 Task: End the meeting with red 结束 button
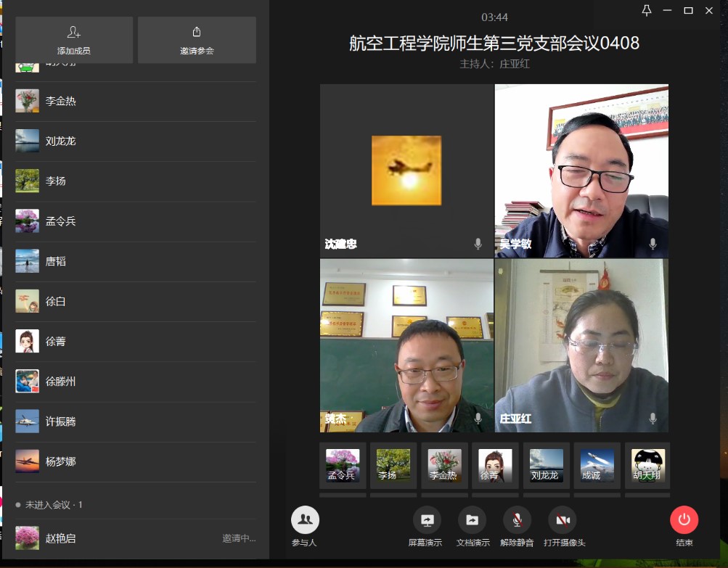tap(684, 520)
